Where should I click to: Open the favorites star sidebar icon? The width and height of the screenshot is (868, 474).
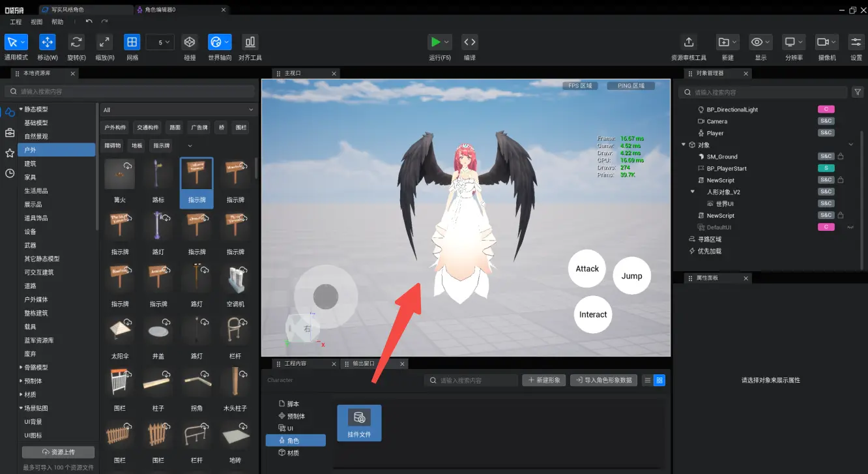point(10,153)
